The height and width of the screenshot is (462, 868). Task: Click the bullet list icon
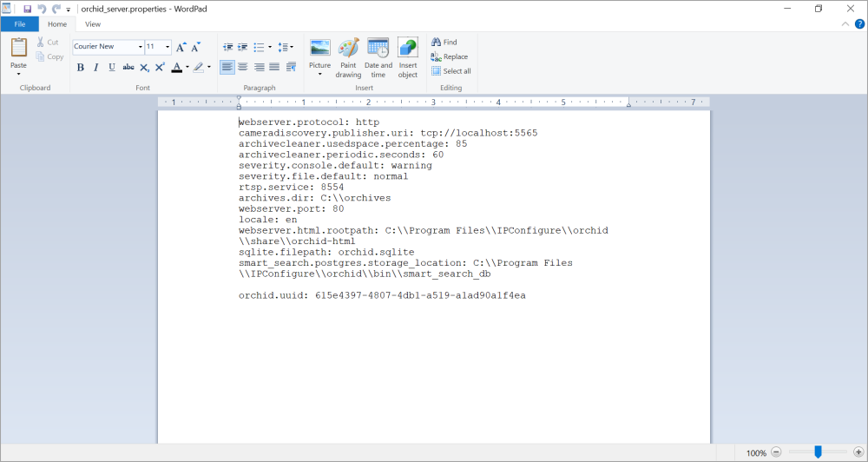(259, 47)
